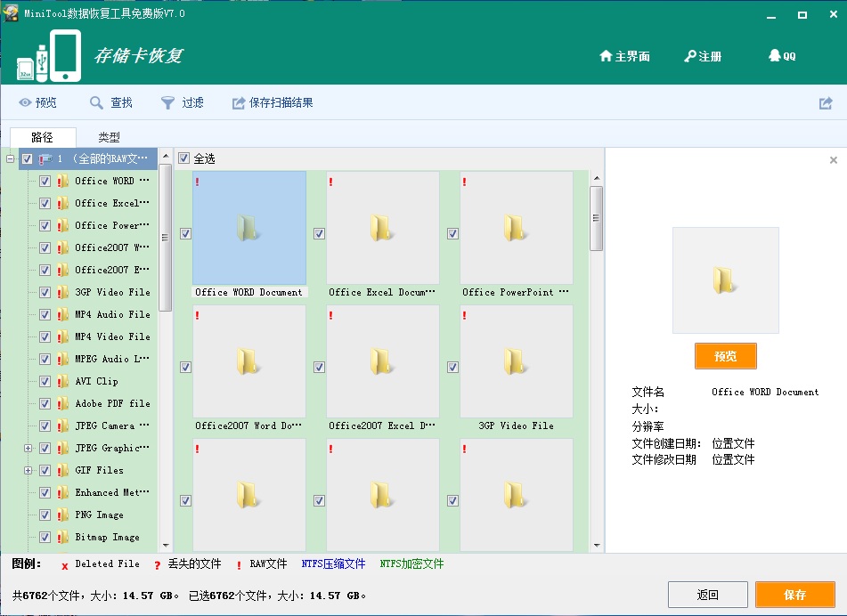847x616 pixels.
Task: Click the tree panel scrollbar thumb
Action: click(166, 238)
